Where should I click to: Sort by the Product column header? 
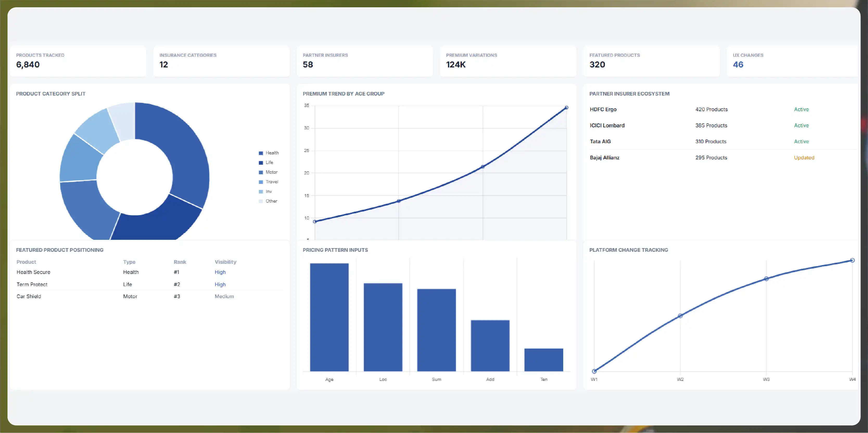point(26,262)
